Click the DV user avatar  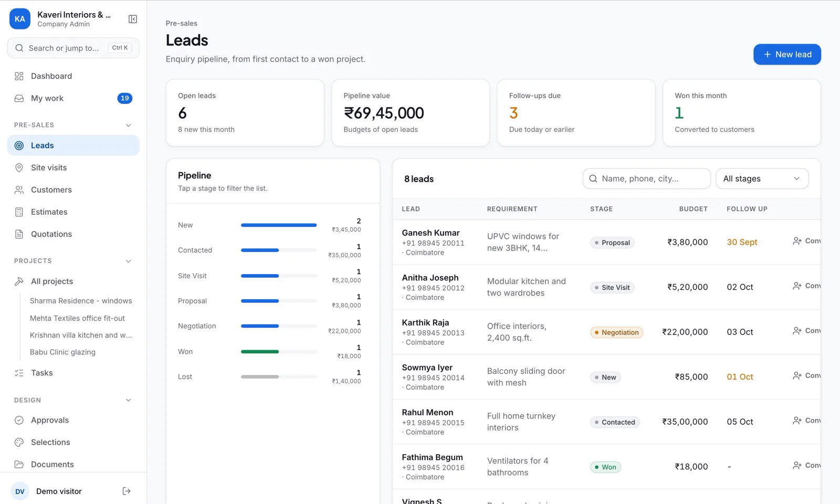pos(20,491)
